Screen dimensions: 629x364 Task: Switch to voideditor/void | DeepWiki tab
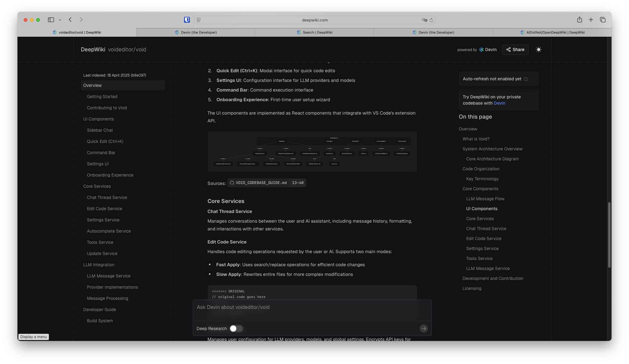[x=77, y=32]
